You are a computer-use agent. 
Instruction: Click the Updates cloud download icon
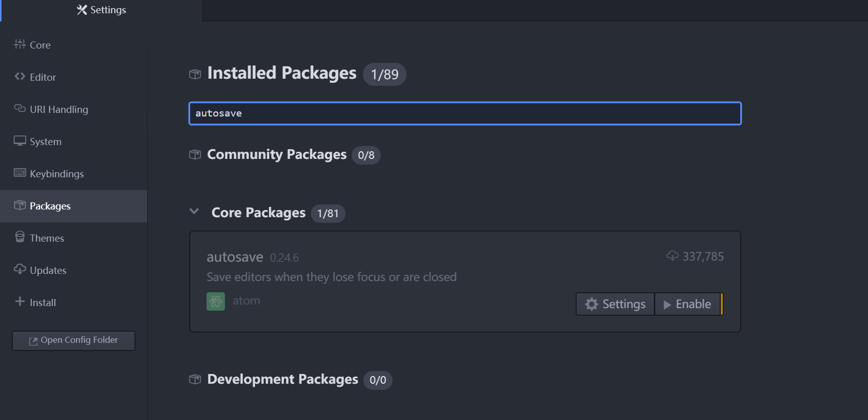pos(19,269)
